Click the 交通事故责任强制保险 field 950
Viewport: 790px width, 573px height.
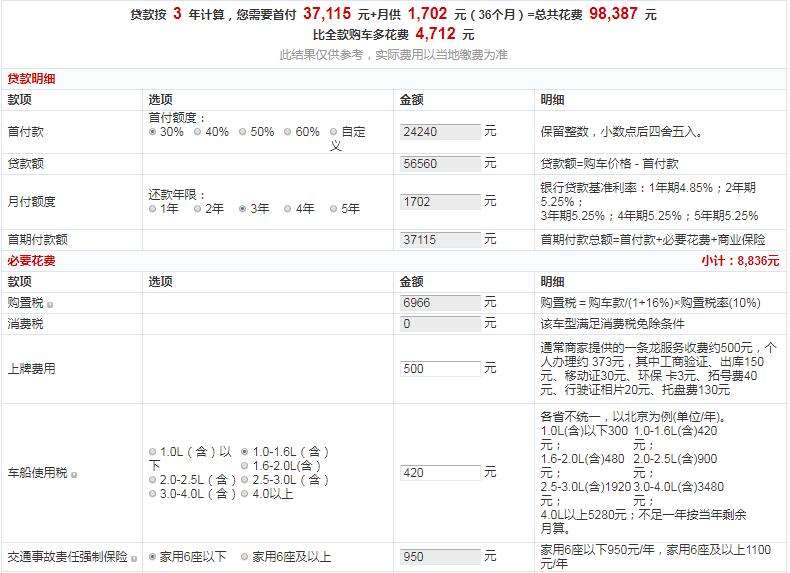point(440,557)
